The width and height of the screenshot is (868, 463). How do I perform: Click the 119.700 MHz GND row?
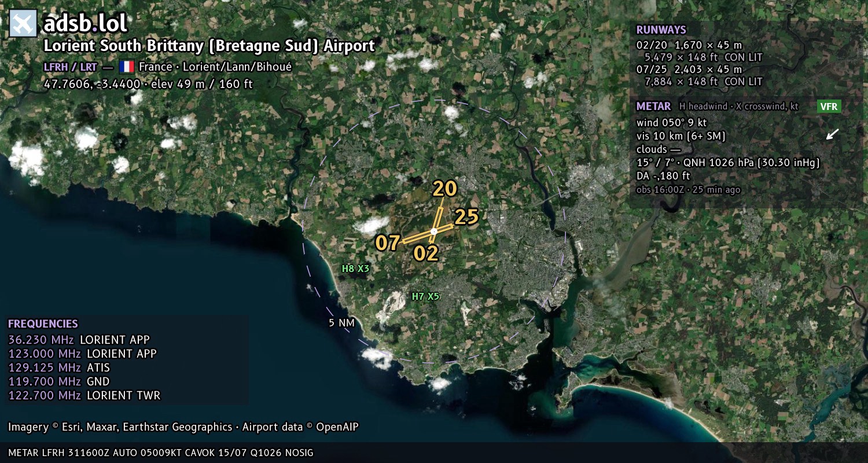click(59, 381)
